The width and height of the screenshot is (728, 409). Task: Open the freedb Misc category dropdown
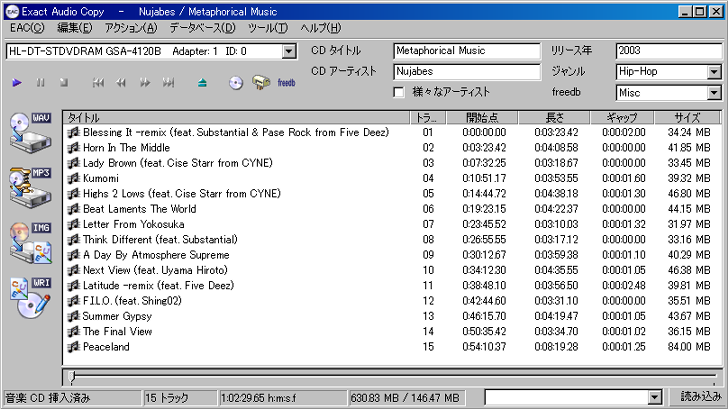point(714,93)
